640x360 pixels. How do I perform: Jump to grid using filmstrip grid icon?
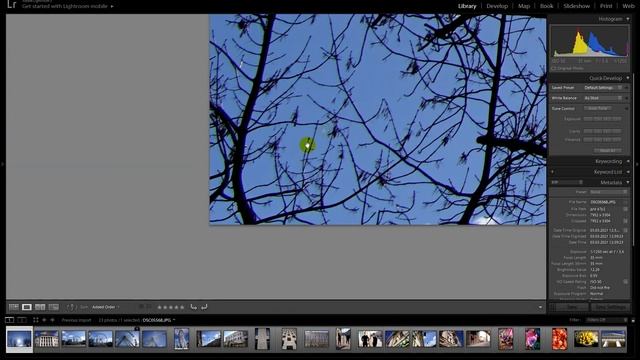click(x=36, y=320)
